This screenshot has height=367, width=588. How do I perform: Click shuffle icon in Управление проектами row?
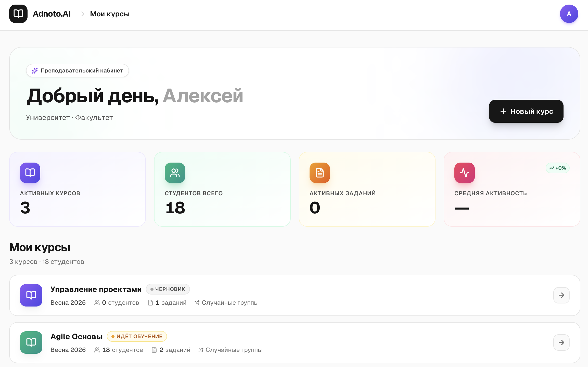[x=197, y=303]
